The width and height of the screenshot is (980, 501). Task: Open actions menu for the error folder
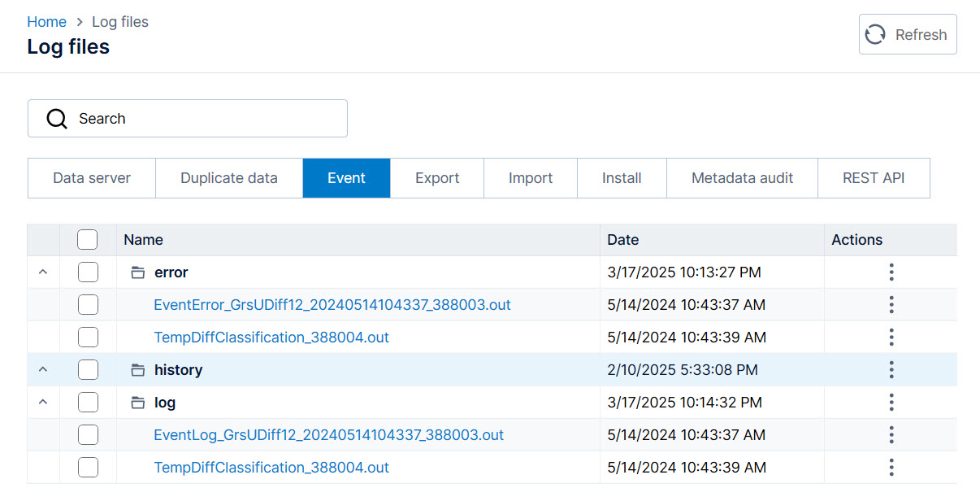pyautogui.click(x=891, y=272)
